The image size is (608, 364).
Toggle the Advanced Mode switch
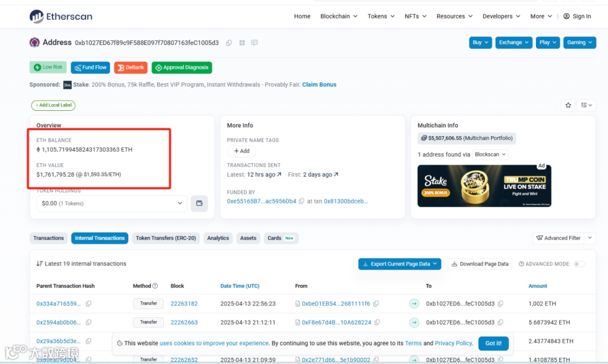point(580,264)
